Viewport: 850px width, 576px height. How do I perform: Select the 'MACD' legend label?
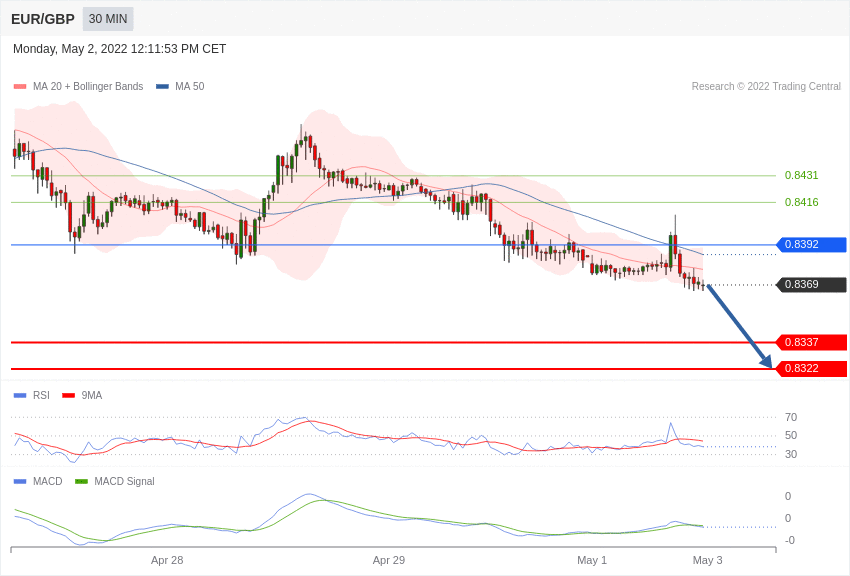48,481
